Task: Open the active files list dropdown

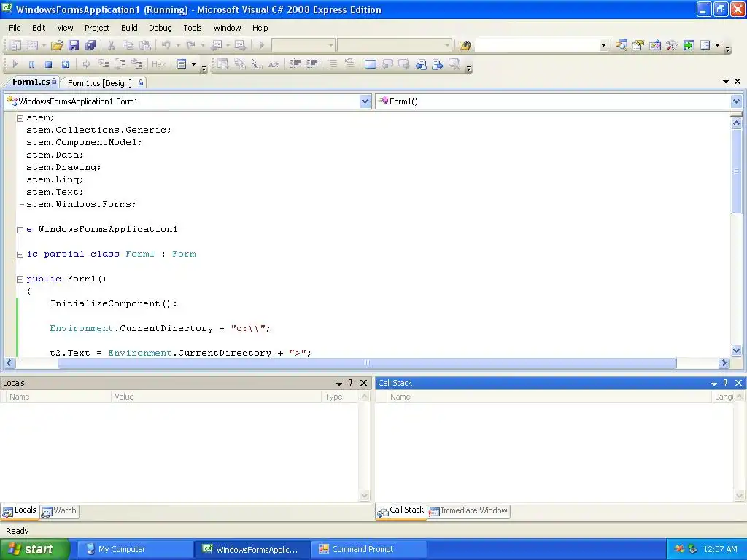Action: coord(726,82)
